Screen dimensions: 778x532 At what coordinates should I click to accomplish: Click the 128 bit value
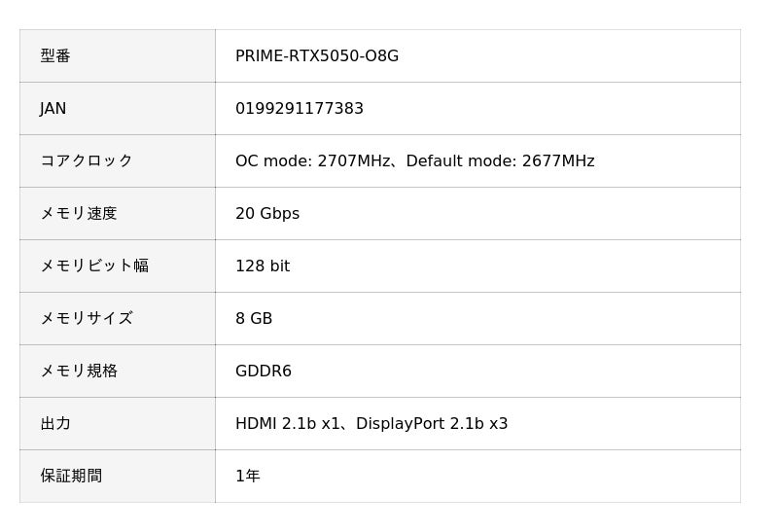point(263,266)
